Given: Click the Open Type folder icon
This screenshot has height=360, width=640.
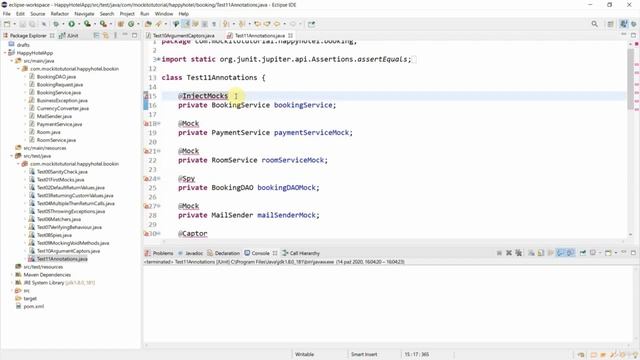Looking at the screenshot, I should (x=148, y=24).
